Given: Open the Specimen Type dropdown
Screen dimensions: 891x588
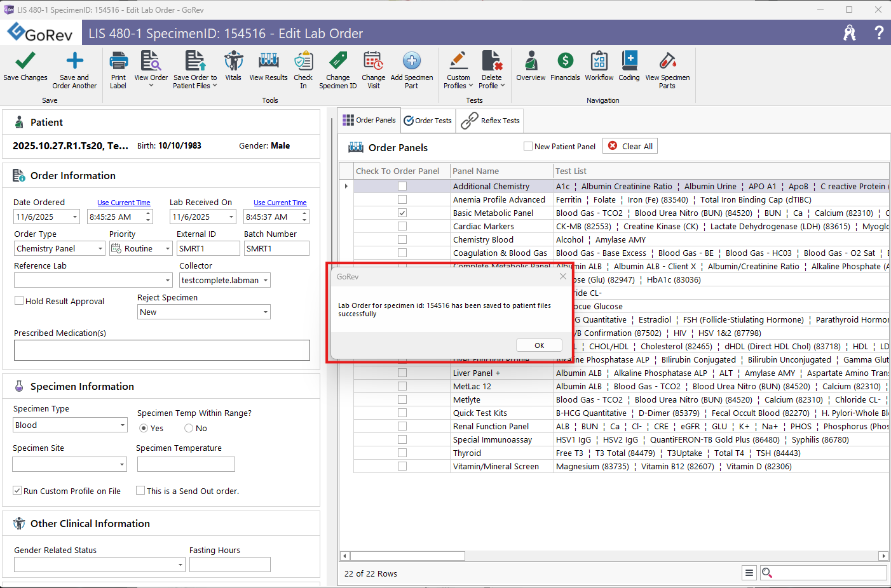Looking at the screenshot, I should (x=123, y=425).
